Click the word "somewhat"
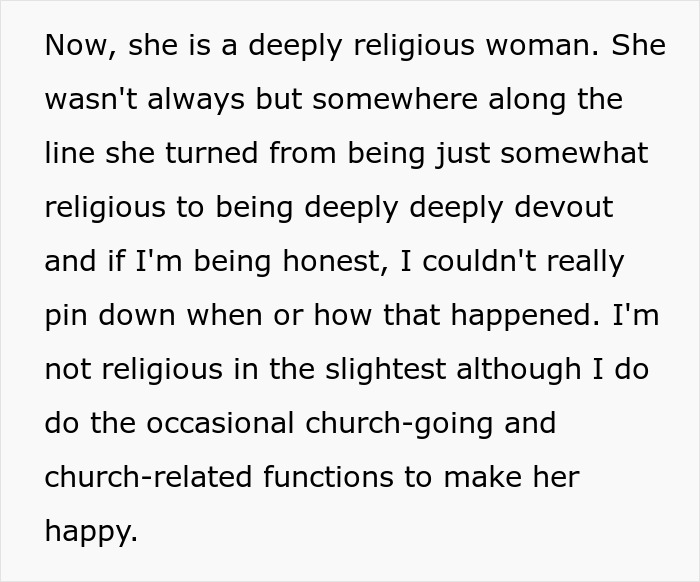Image resolution: width=700 pixels, height=582 pixels. (574, 153)
